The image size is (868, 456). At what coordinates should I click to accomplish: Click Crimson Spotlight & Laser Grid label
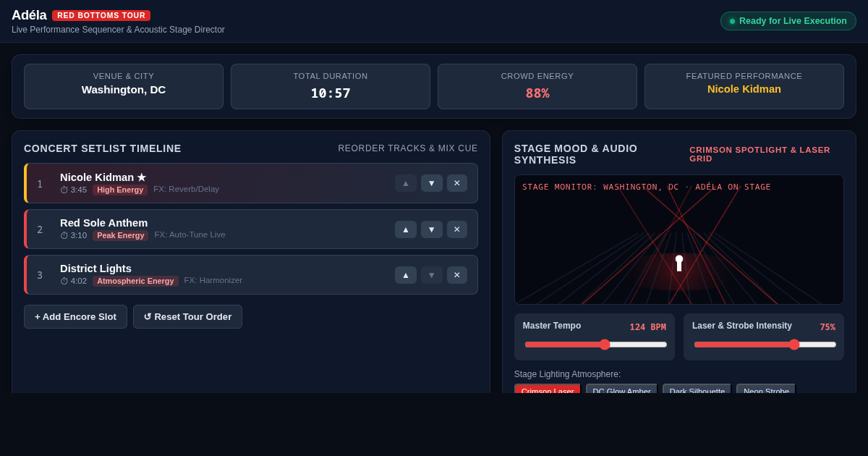coord(759,154)
